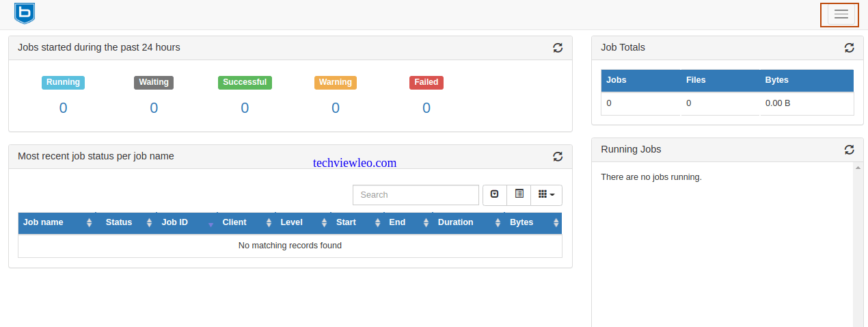
Task: Sort arrows on Level column
Action: (324, 223)
